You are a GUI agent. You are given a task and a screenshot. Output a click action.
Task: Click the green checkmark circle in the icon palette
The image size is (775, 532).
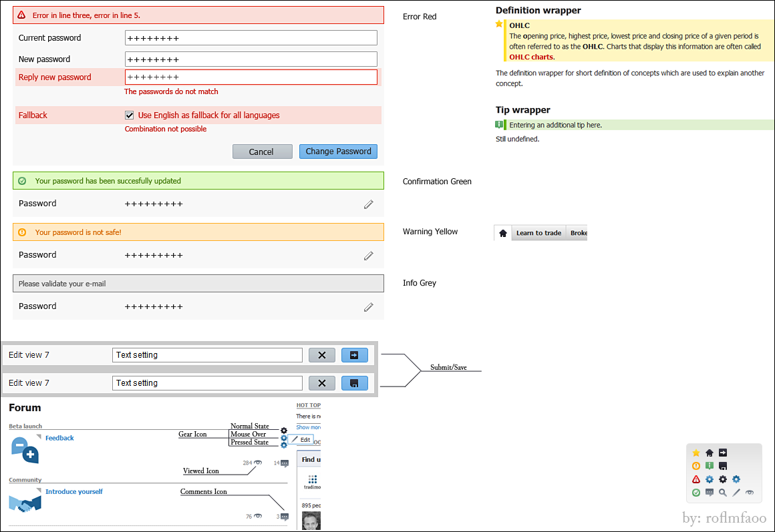(696, 493)
